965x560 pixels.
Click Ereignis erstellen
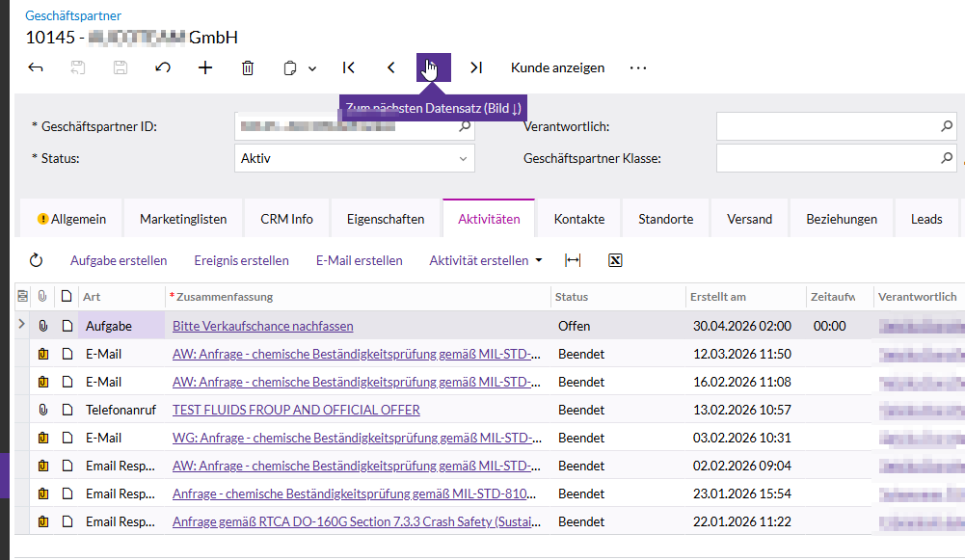pos(241,260)
